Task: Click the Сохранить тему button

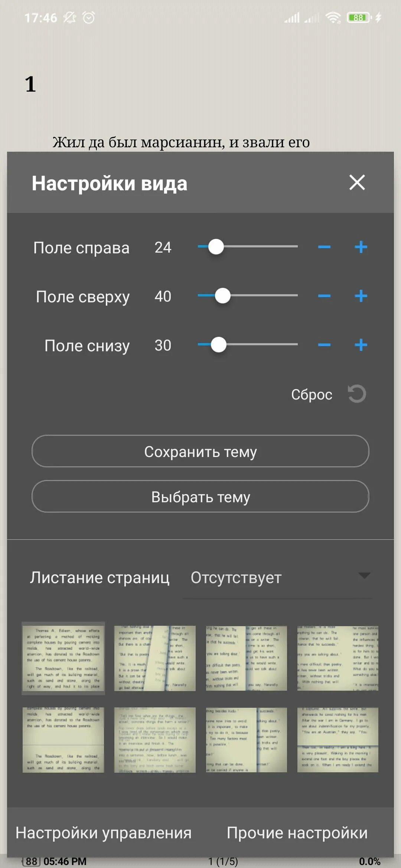Action: coord(200,451)
